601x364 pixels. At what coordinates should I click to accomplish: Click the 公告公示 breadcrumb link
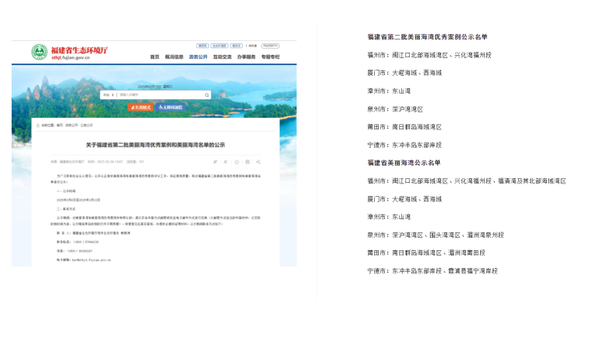tap(85, 125)
